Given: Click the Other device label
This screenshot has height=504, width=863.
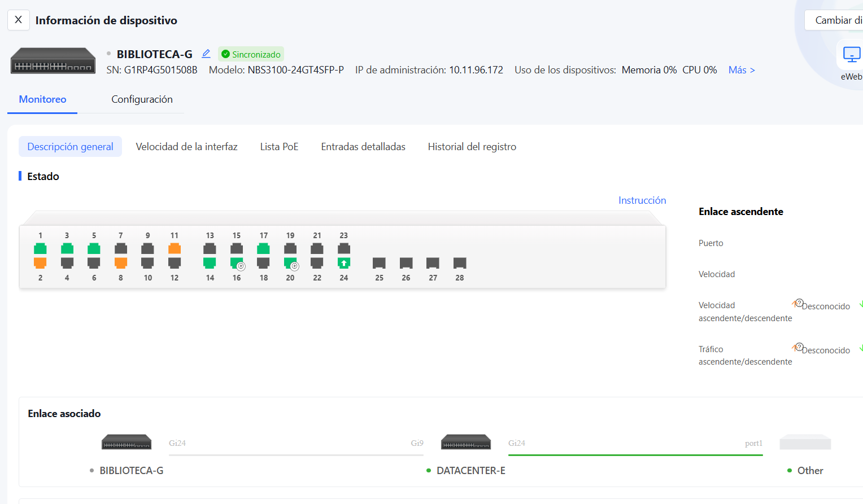Looking at the screenshot, I should (x=810, y=471).
